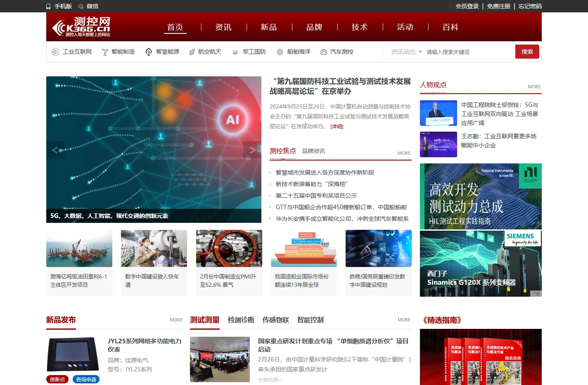Open the 活动 navigation item
Image resolution: width=588 pixels, height=385 pixels.
pos(405,27)
